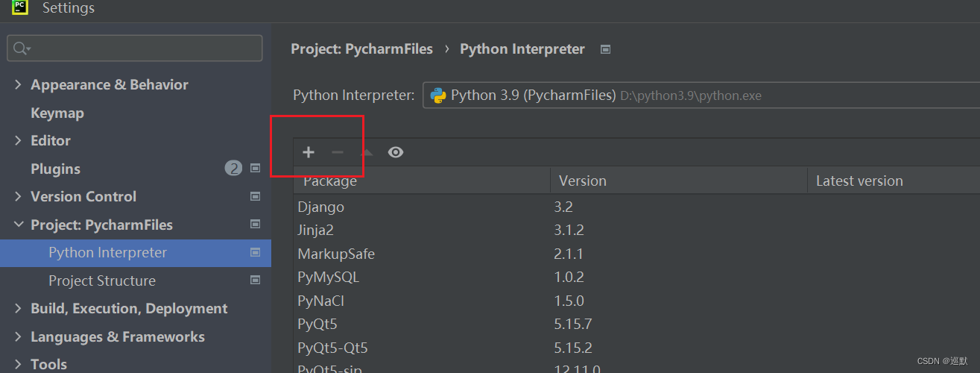Expand the Appearance & Behavior section

[18, 85]
